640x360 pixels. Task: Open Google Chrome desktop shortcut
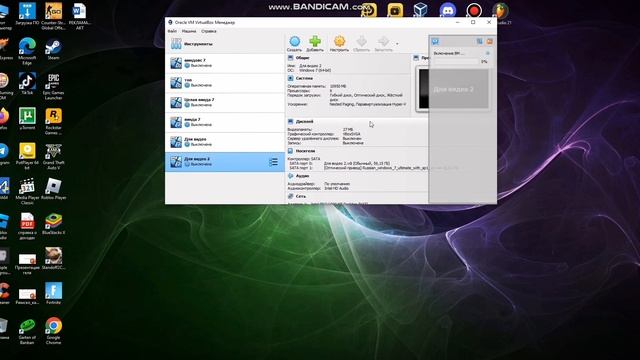tap(53, 331)
